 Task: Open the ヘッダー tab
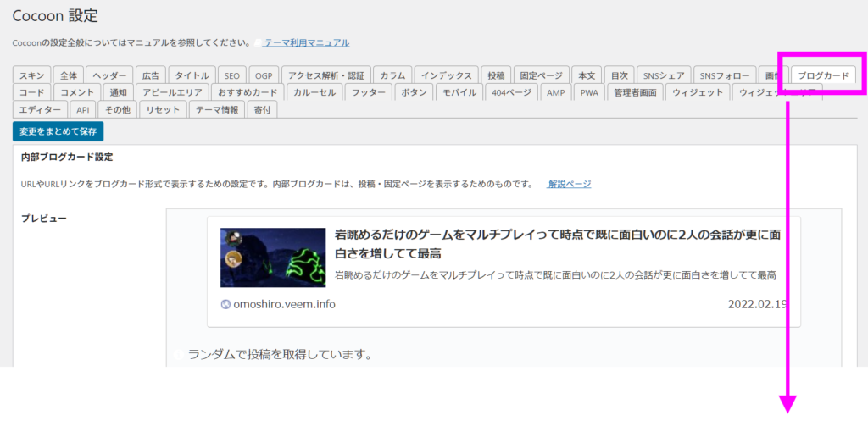(109, 75)
